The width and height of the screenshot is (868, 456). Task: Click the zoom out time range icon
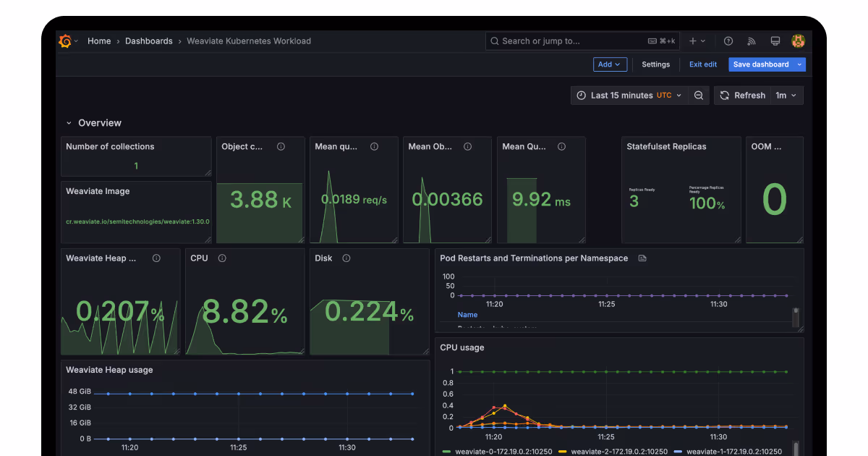pos(699,96)
